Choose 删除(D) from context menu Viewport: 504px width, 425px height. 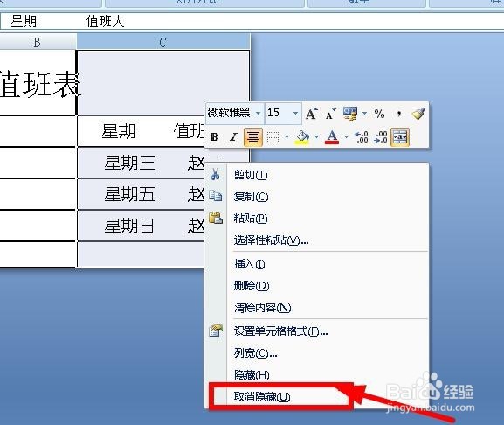[316, 286]
